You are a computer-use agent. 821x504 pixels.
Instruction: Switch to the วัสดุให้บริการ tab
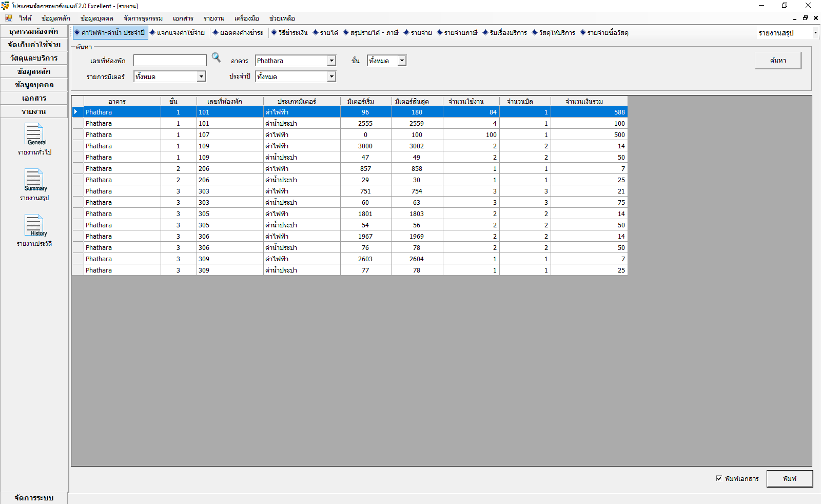pos(554,32)
